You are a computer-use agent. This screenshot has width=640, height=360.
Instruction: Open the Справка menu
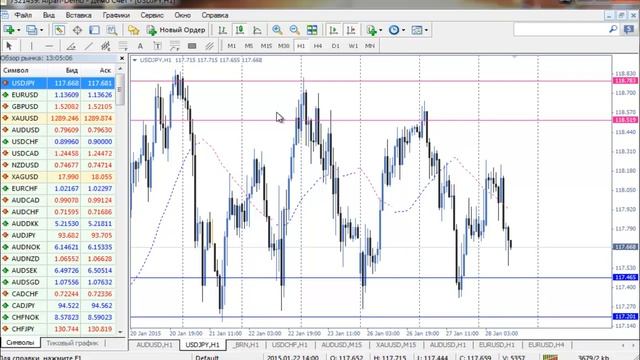pos(215,15)
